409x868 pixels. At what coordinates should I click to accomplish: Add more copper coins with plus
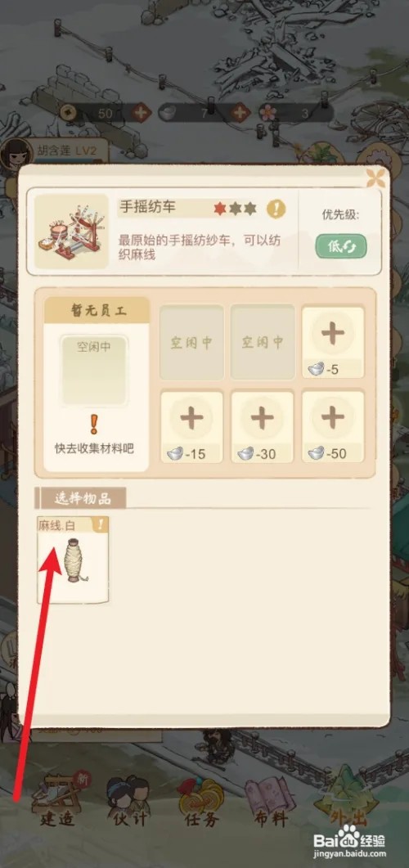[x=142, y=114]
